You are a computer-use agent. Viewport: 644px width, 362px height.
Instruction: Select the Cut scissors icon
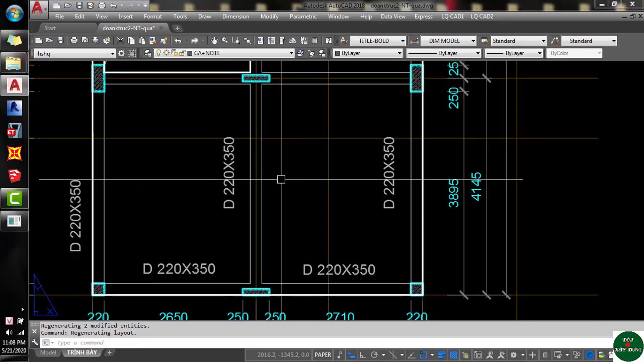(x=120, y=41)
